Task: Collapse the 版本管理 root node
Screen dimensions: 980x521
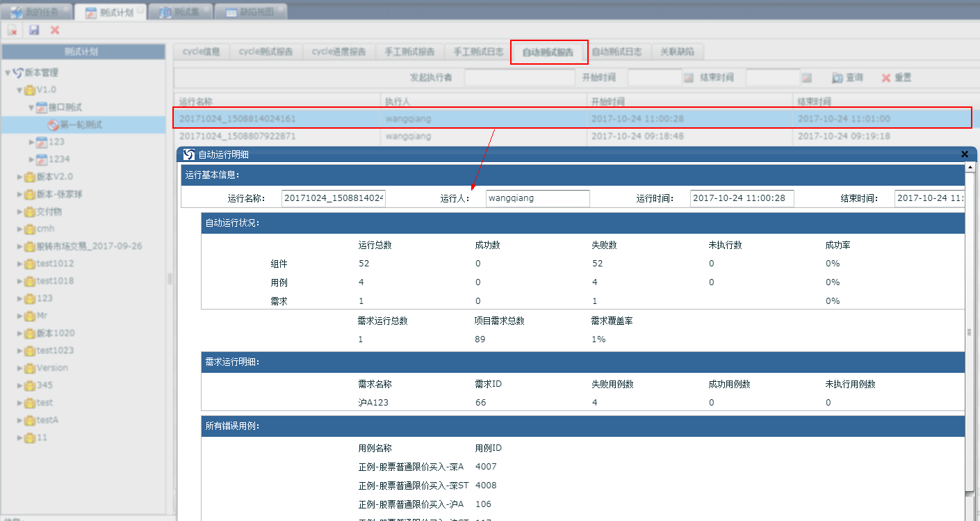Action: (x=8, y=72)
